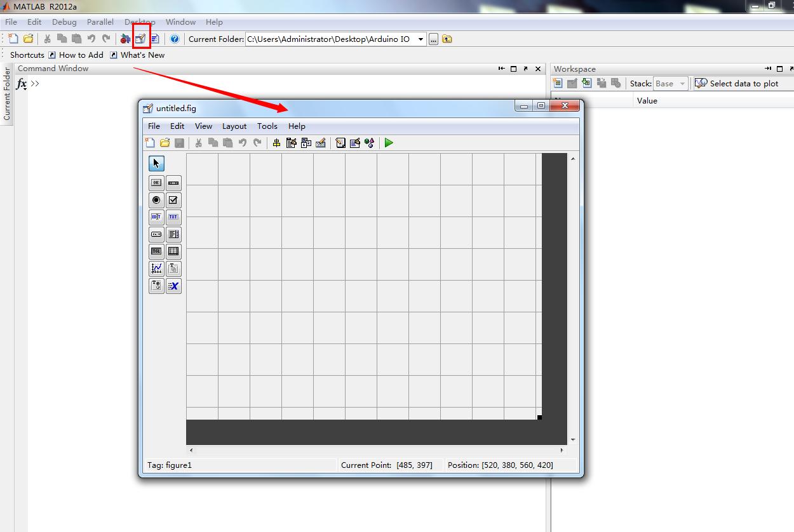The image size is (794, 532).
Task: Click New script icon in MATLAB toolbar
Action: 13,39
